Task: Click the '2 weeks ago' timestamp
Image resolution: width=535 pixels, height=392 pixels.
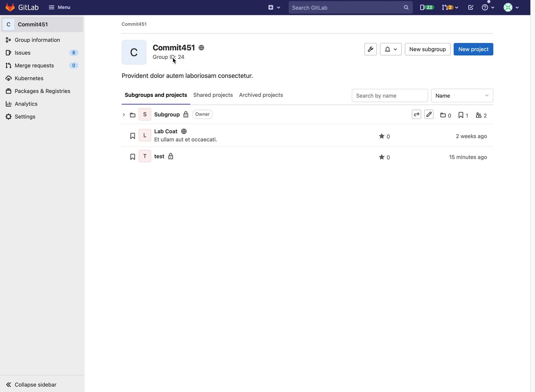Action: (x=471, y=137)
